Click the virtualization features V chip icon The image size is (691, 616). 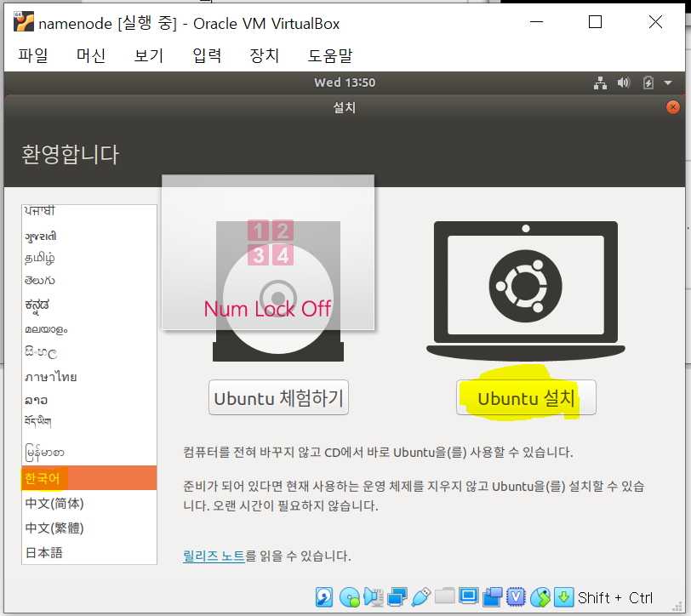(516, 597)
